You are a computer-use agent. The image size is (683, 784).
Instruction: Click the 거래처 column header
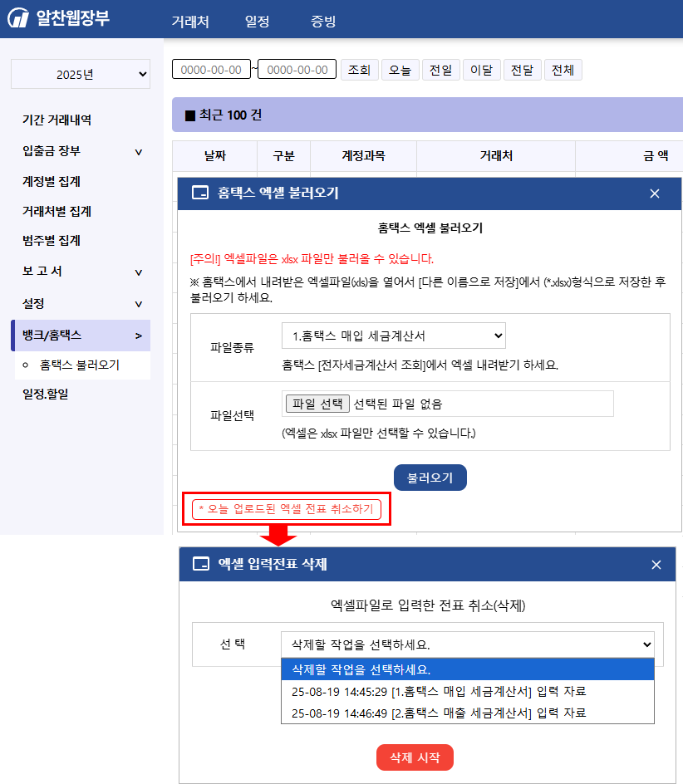[x=496, y=156]
